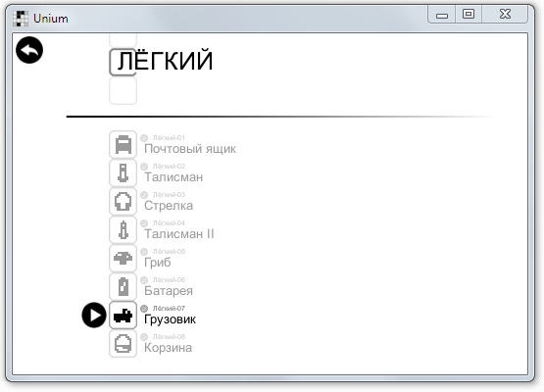Start the Грузовик puzzle with the play button
544x392 pixels.
point(94,315)
